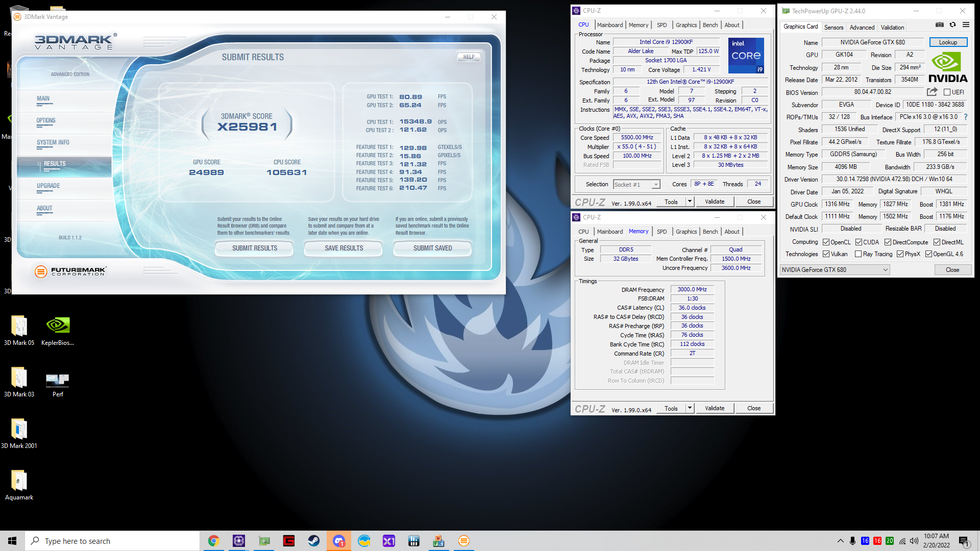
Task: Open Steam from the taskbar
Action: [314, 541]
